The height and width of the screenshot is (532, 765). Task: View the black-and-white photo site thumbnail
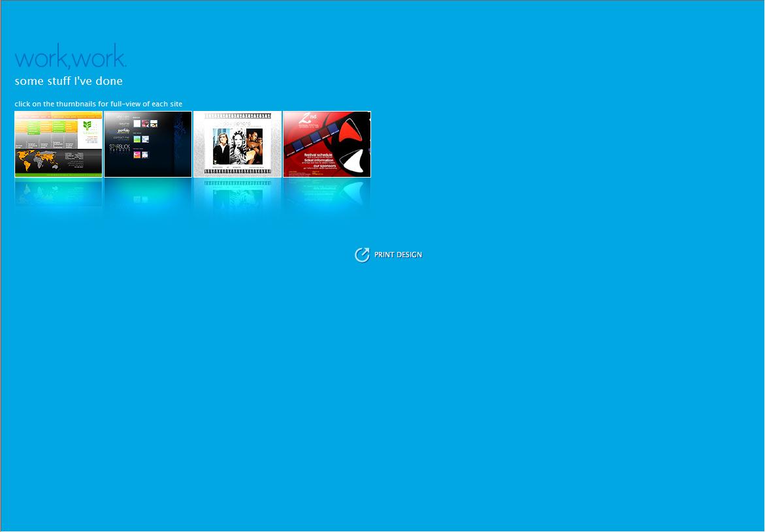pos(238,144)
